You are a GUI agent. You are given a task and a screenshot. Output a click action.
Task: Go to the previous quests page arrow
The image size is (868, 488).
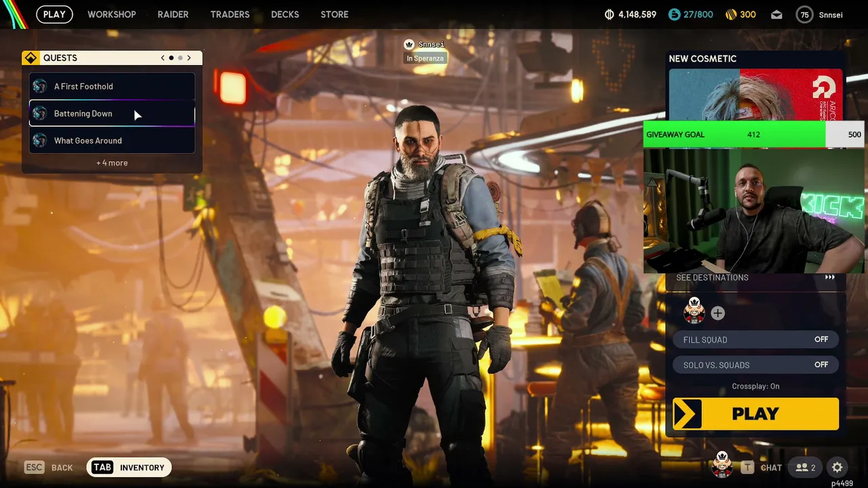tap(163, 58)
